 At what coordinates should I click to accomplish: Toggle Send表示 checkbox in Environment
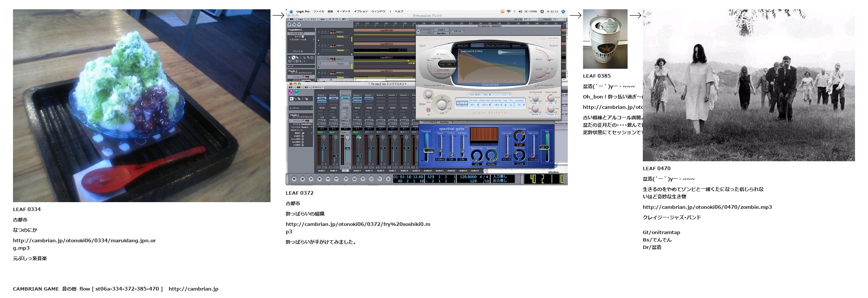(x=302, y=142)
